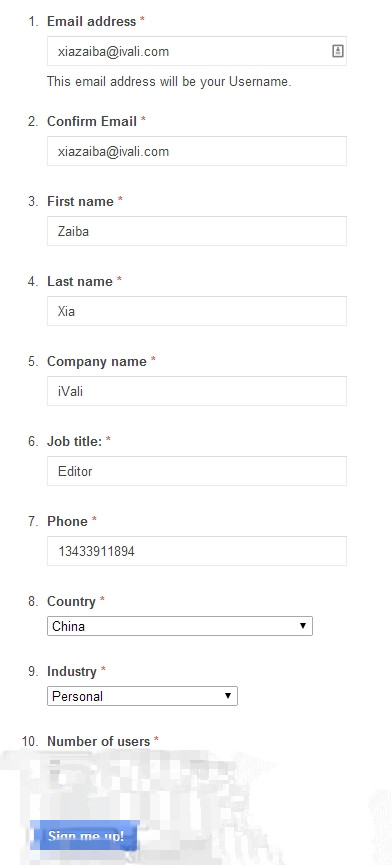
Task: Click the "Job title:" label
Action: (x=74, y=441)
